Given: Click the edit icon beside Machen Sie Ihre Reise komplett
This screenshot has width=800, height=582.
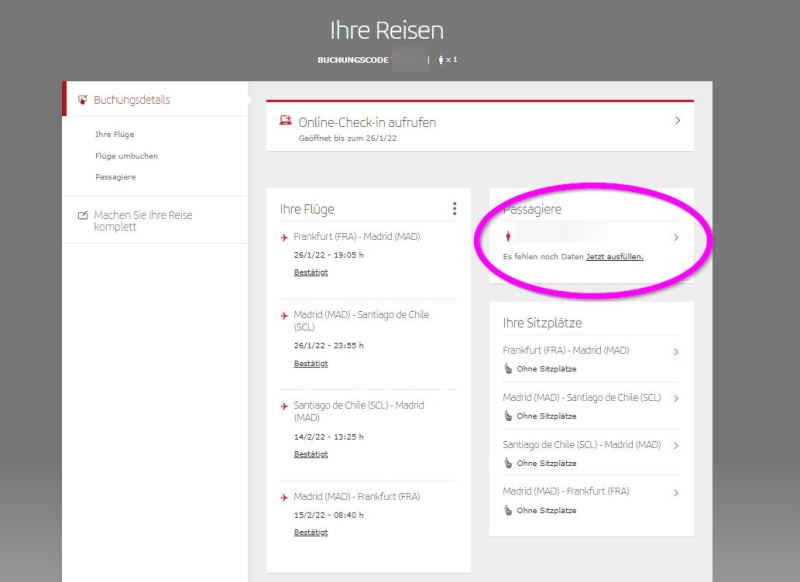Looking at the screenshot, I should click(x=83, y=215).
